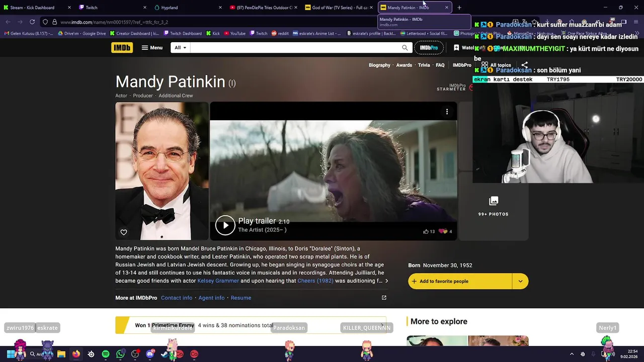Play the trailer for The Artist

pos(225,225)
